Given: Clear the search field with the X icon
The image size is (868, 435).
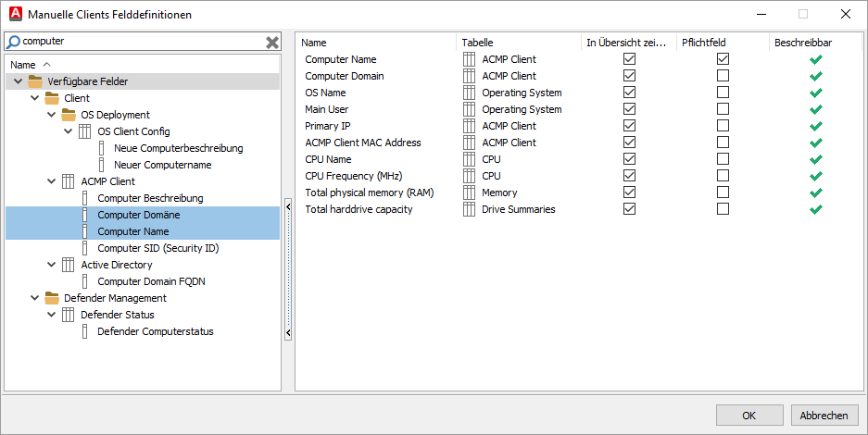Looking at the screenshot, I should pyautogui.click(x=272, y=42).
